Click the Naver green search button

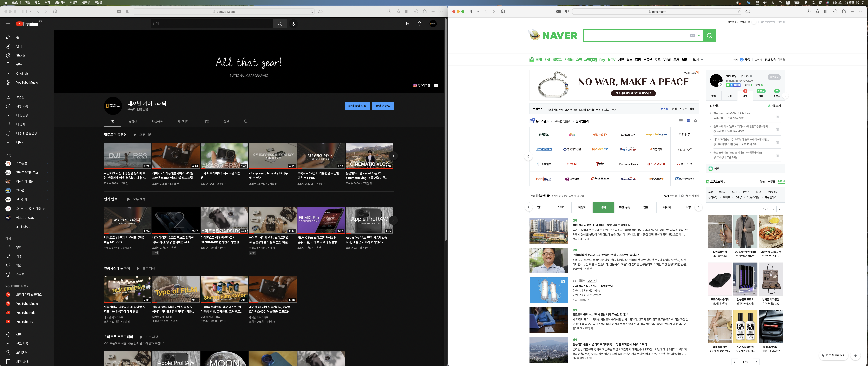pyautogui.click(x=709, y=35)
